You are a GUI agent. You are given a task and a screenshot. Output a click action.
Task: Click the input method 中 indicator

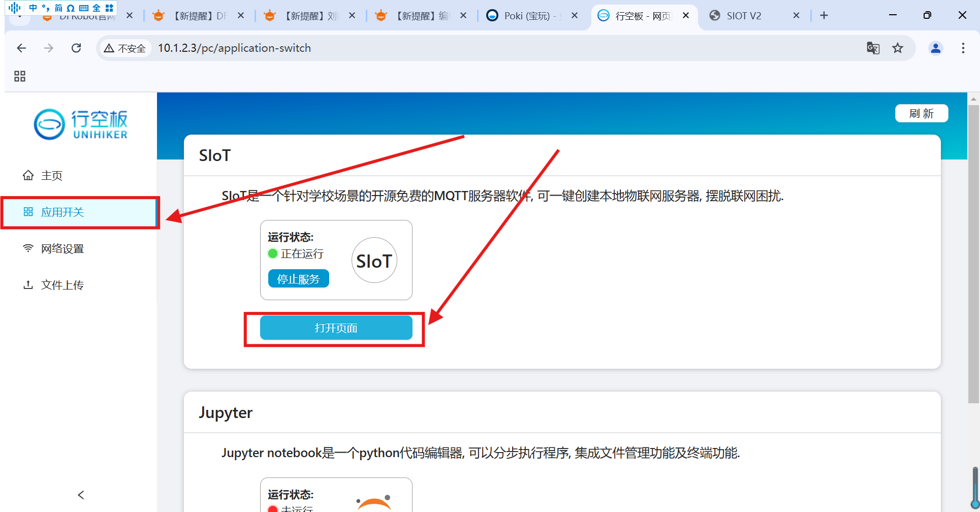33,8
